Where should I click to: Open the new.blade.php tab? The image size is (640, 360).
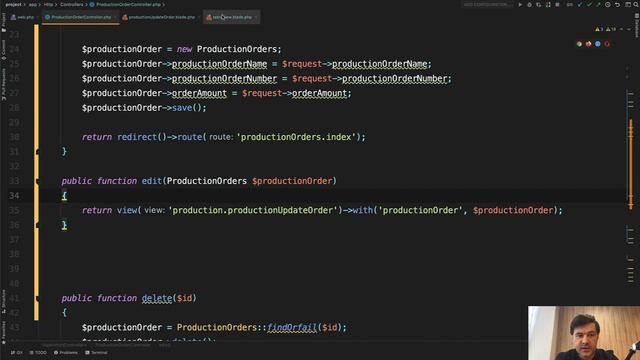[231, 17]
